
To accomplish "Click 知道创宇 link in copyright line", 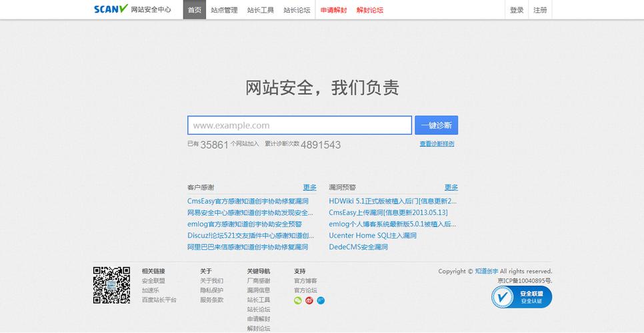I will [x=486, y=271].
